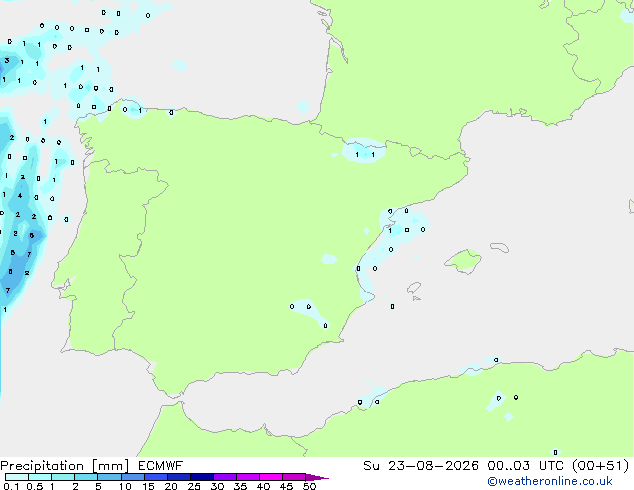634x490 pixels.
Task: Pick the 30–35 mm purple legend swatch
Action: (225, 477)
